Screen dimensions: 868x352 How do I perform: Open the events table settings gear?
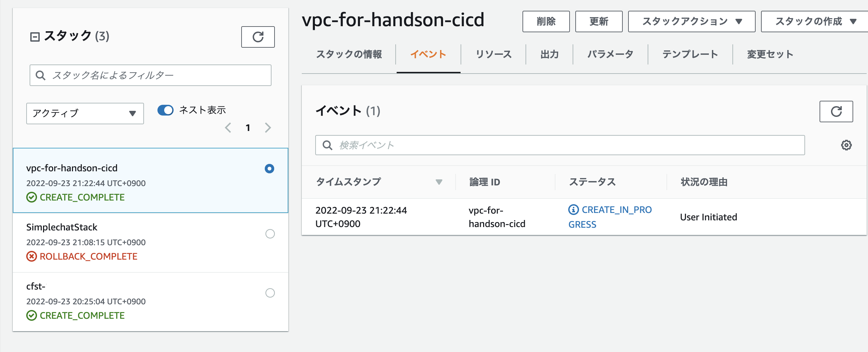pos(846,145)
